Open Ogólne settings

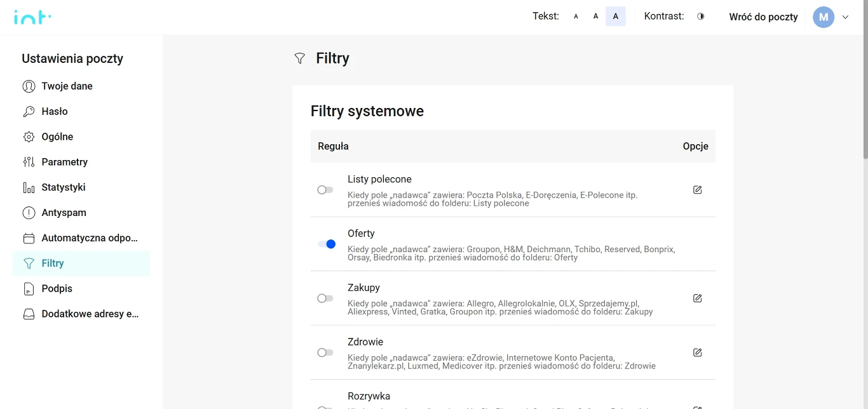[x=81, y=137]
